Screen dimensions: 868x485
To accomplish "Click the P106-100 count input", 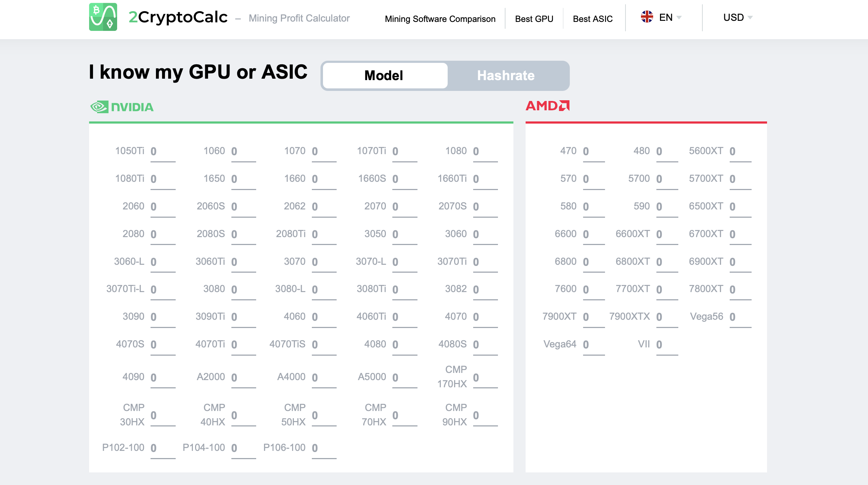I will (323, 448).
